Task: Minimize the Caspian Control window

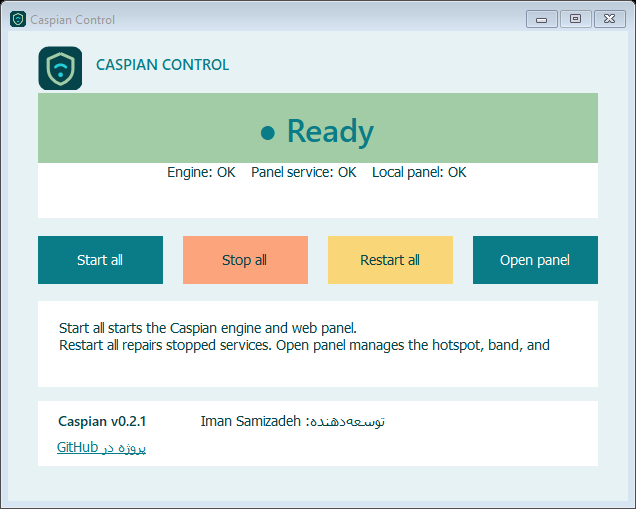Action: 541,19
